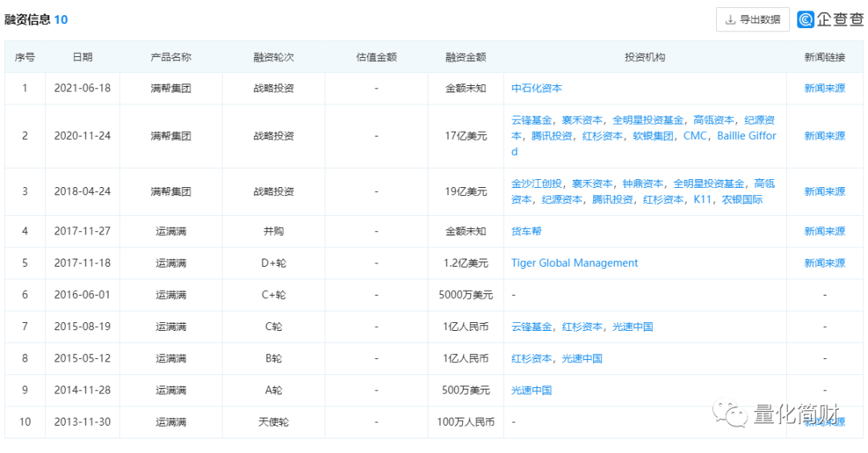Image resolution: width=868 pixels, height=453 pixels.
Task: Open 全明星投资基金 link in 19亿美元 row
Action: (709, 184)
